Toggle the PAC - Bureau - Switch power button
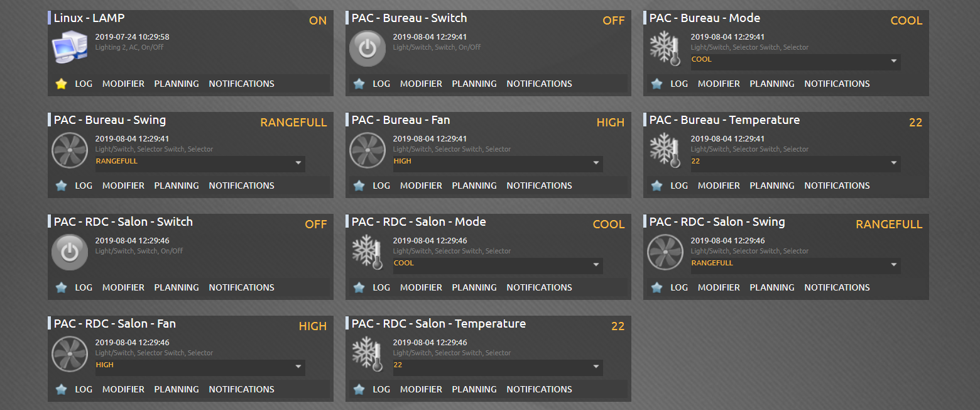Viewport: 980px width, 410px height. pyautogui.click(x=367, y=48)
